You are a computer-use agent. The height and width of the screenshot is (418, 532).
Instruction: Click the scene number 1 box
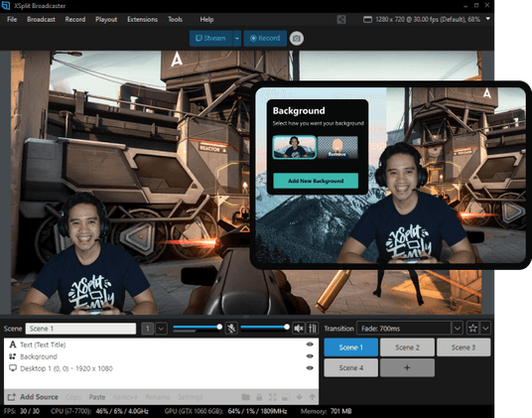[x=147, y=329]
